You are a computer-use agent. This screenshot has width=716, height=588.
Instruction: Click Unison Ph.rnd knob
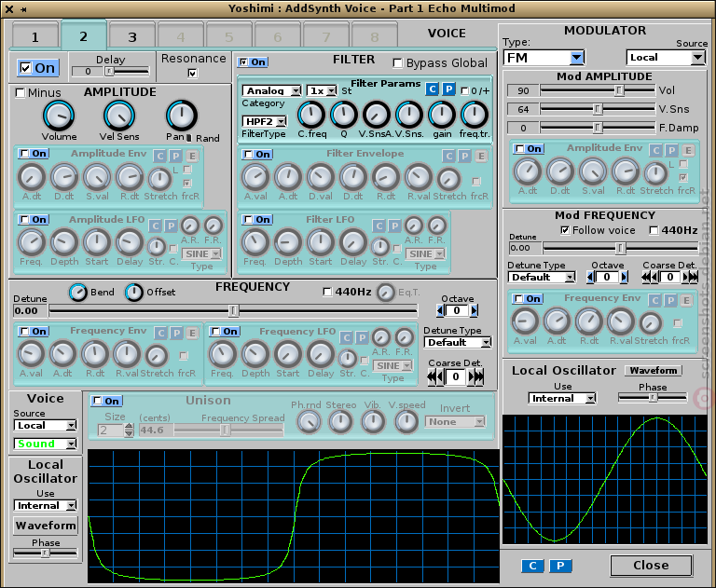pos(308,422)
